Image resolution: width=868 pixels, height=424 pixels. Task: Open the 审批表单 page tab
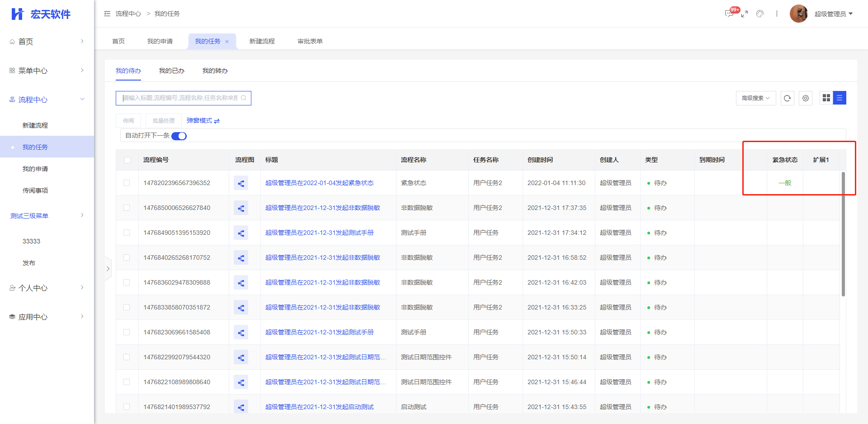click(310, 41)
